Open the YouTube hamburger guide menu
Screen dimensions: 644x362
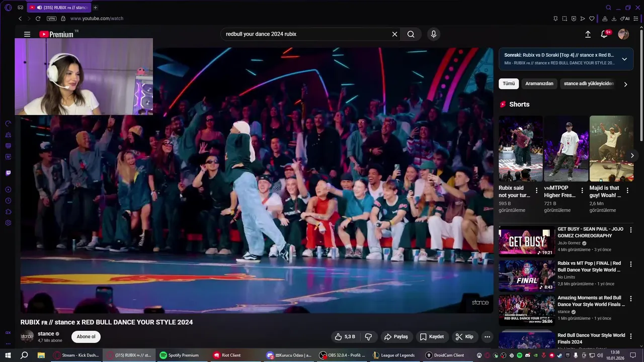point(27,34)
